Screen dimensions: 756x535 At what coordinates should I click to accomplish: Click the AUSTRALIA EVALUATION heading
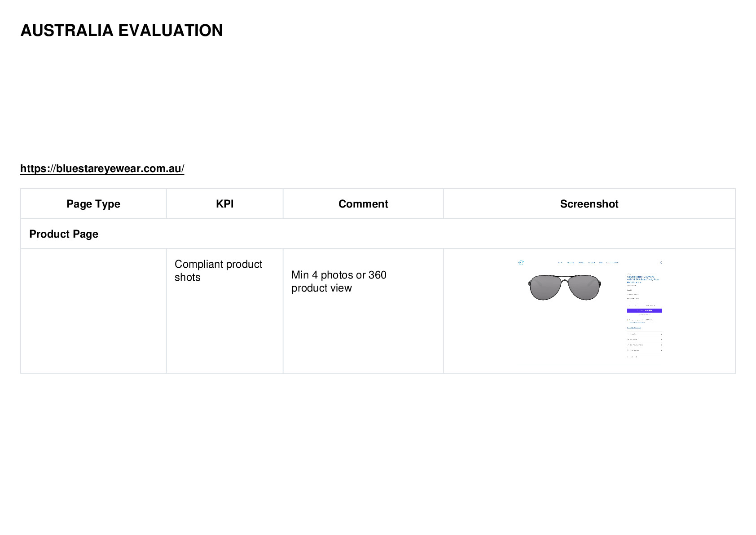click(122, 31)
